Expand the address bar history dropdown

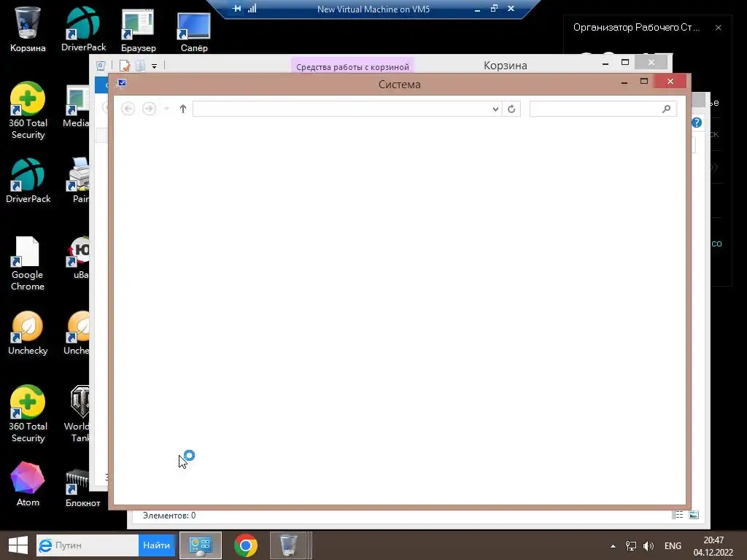pos(495,109)
